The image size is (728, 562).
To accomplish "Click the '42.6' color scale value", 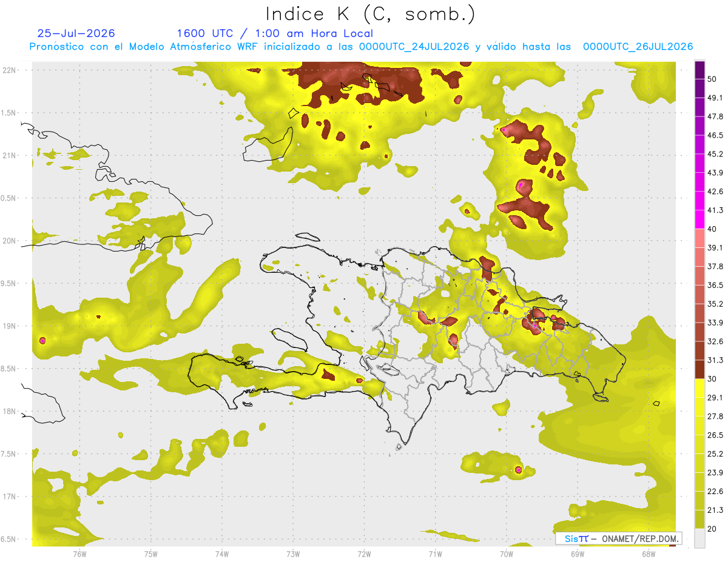I will [x=715, y=192].
